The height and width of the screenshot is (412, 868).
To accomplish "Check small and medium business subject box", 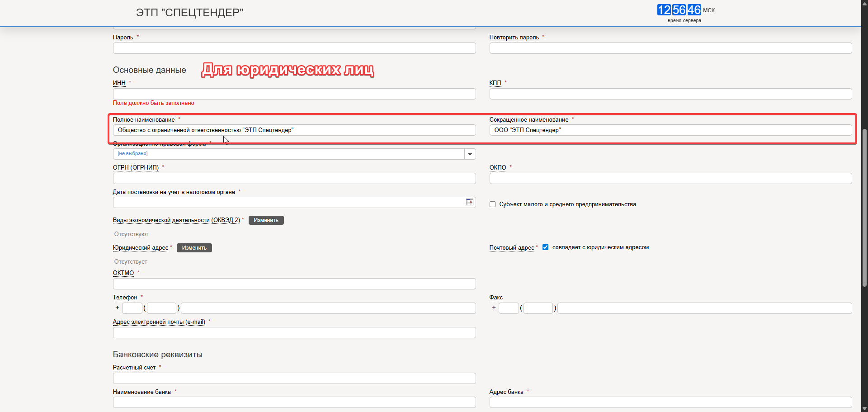I will pyautogui.click(x=492, y=204).
